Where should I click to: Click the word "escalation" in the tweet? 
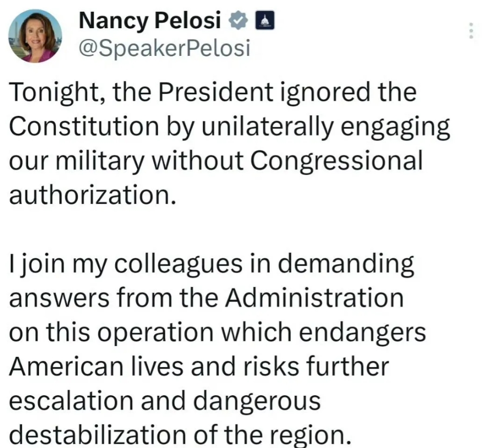[71, 400]
